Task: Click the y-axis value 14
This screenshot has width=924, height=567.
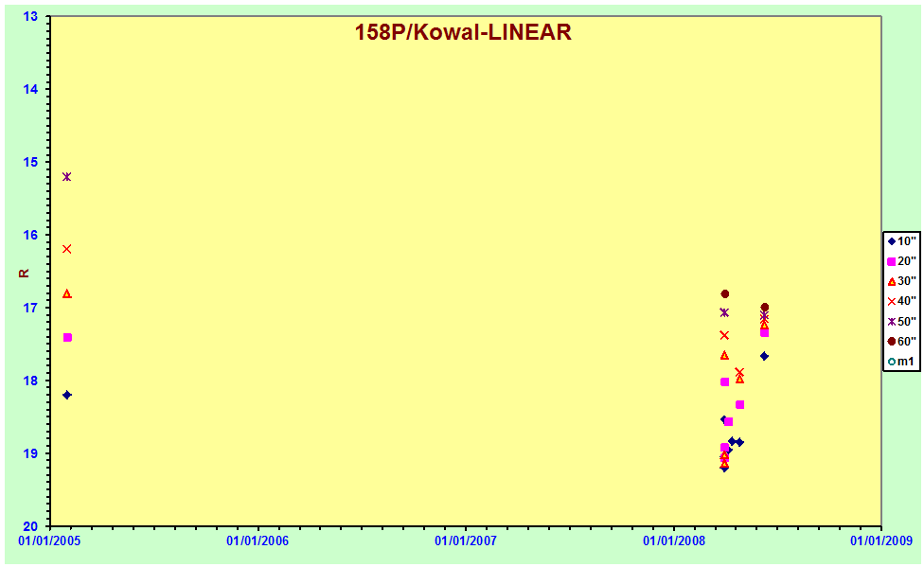Action: (x=30, y=89)
